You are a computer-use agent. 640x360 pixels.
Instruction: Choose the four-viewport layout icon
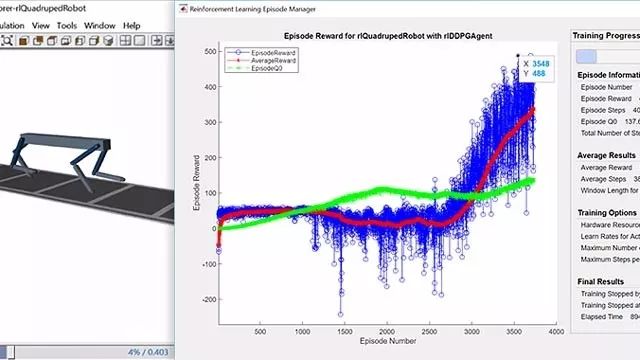tap(125, 40)
